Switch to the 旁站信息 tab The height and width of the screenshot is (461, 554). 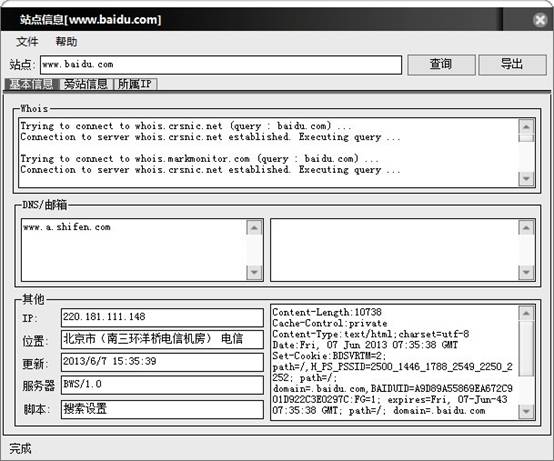(86, 84)
